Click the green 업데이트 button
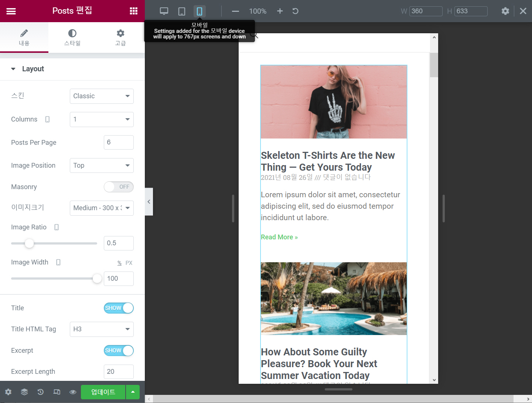Image resolution: width=532 pixels, height=403 pixels. [103, 392]
